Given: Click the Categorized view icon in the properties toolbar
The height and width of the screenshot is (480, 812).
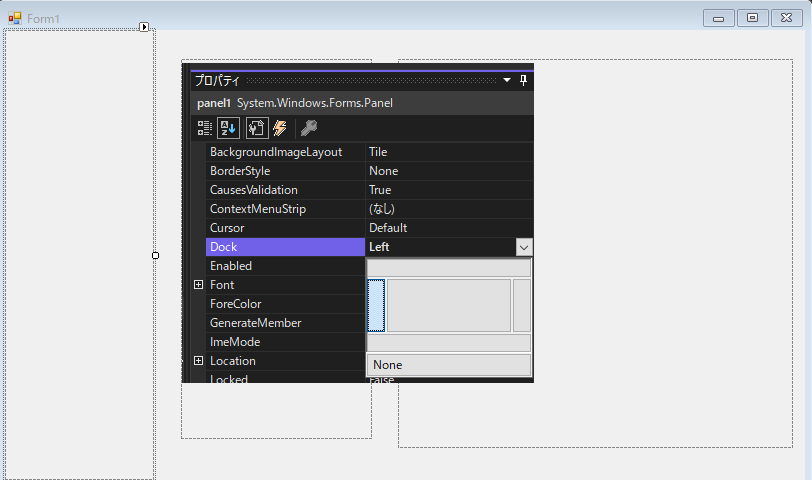Looking at the screenshot, I should click(x=205, y=128).
